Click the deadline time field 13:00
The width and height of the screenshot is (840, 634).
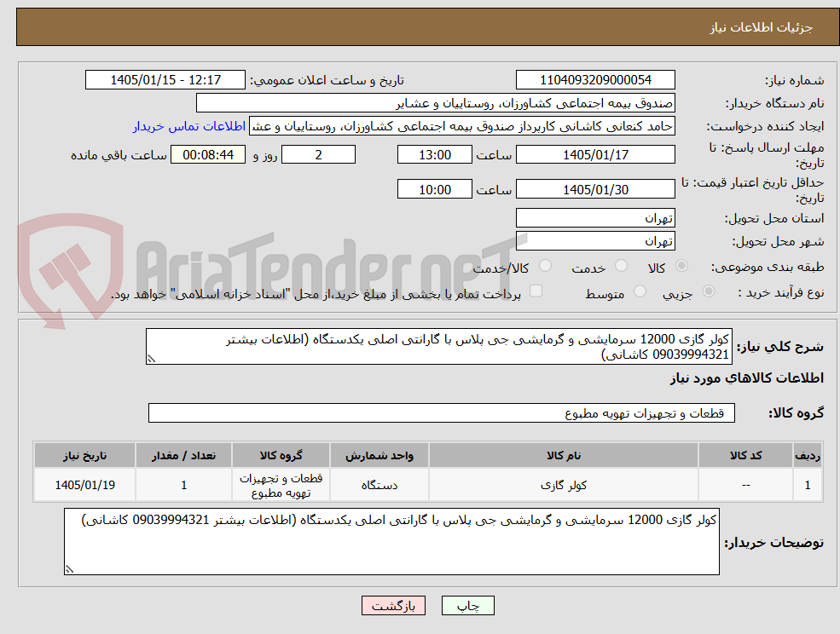pos(434,155)
